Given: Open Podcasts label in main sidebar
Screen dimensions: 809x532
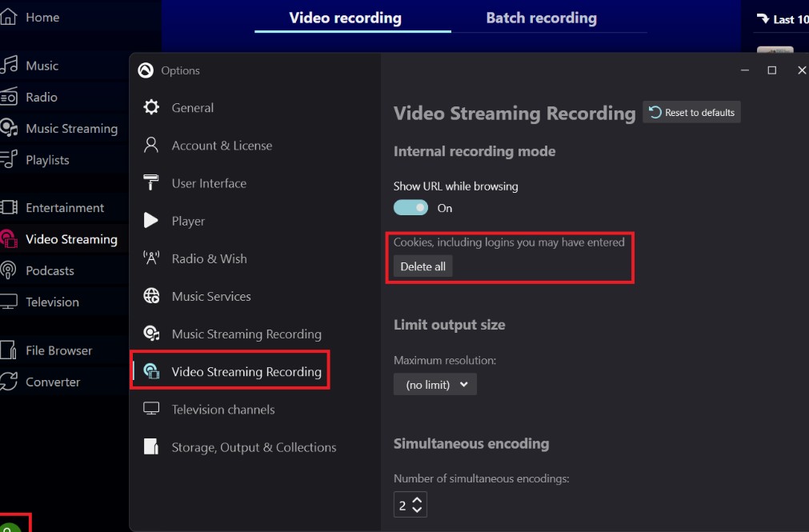Looking at the screenshot, I should click(50, 270).
